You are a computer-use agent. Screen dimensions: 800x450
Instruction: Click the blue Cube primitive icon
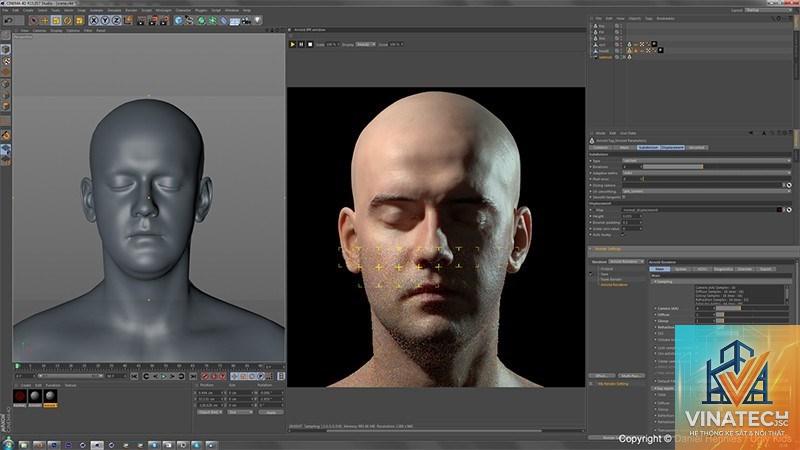point(179,20)
